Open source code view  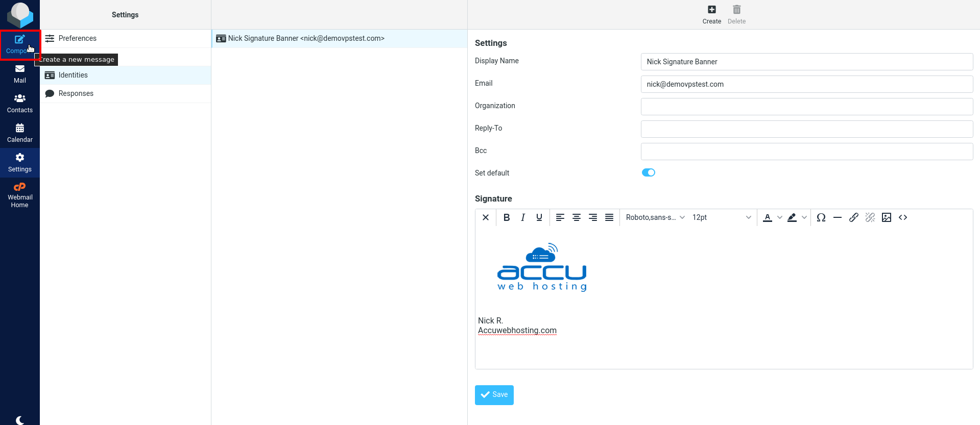(x=903, y=217)
